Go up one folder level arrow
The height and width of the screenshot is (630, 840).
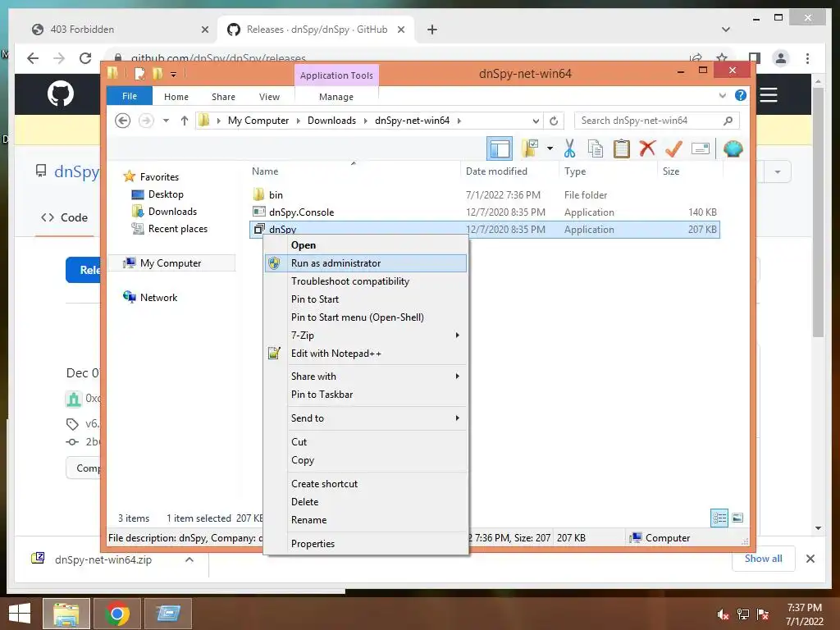click(x=185, y=121)
